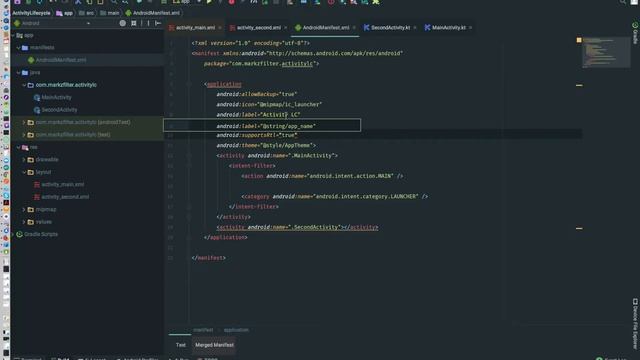The width and height of the screenshot is (640, 360).
Task: Switch to the Merged Manifest bottom tab
Action: pos(214,345)
